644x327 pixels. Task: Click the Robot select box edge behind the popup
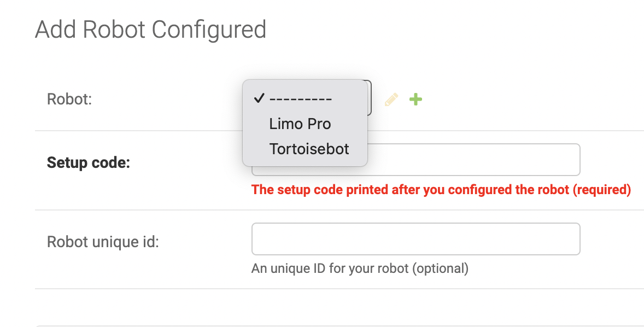(370, 98)
